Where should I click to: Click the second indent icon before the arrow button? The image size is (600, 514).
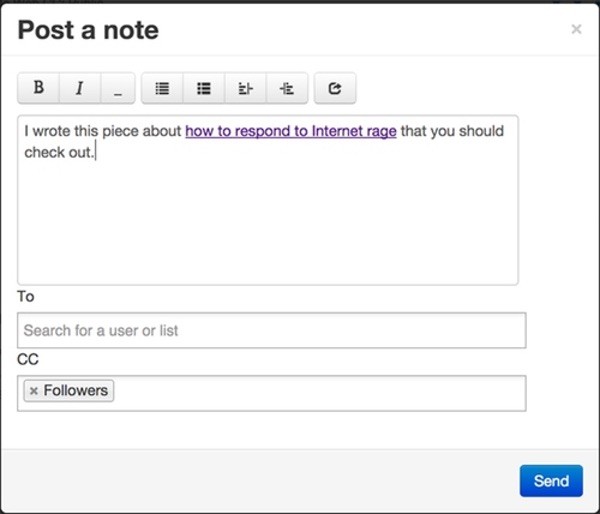[x=287, y=88]
